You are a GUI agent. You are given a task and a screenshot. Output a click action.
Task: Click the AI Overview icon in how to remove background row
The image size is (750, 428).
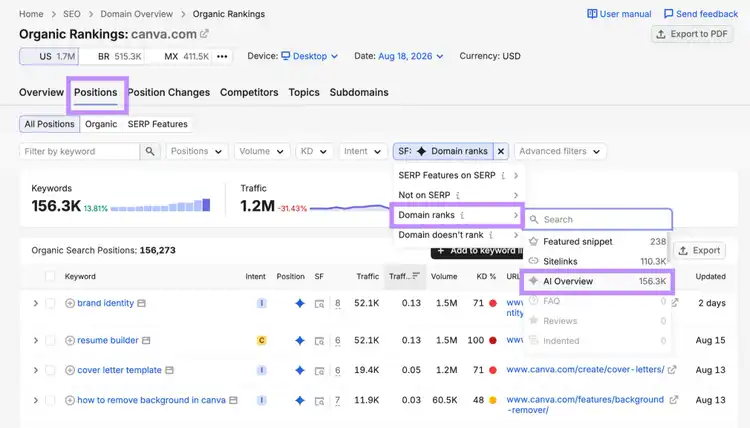[x=300, y=400]
